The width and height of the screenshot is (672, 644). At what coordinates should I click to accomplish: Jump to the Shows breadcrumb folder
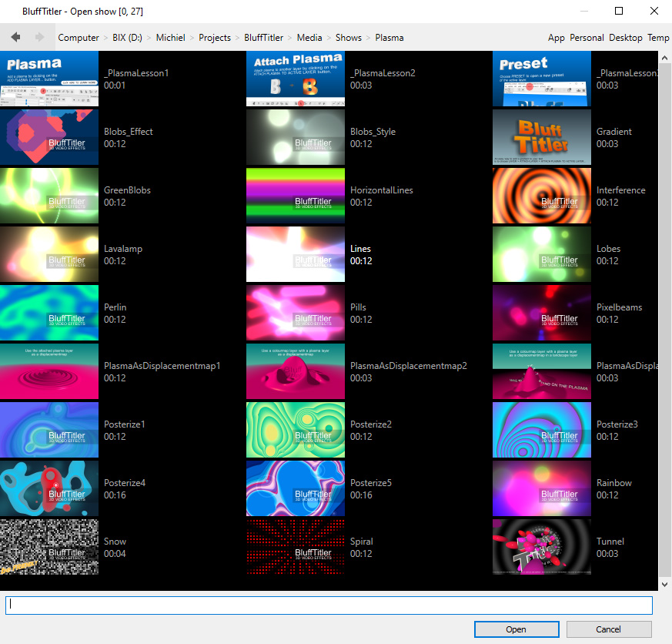348,38
